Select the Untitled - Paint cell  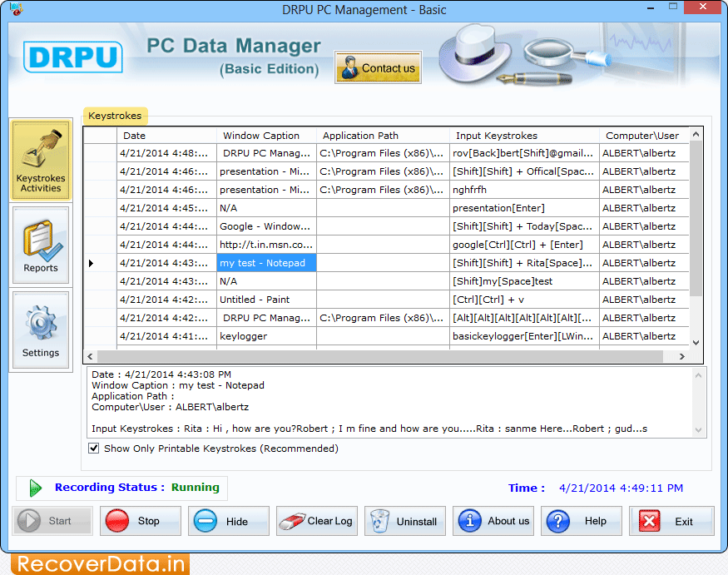[x=266, y=300]
